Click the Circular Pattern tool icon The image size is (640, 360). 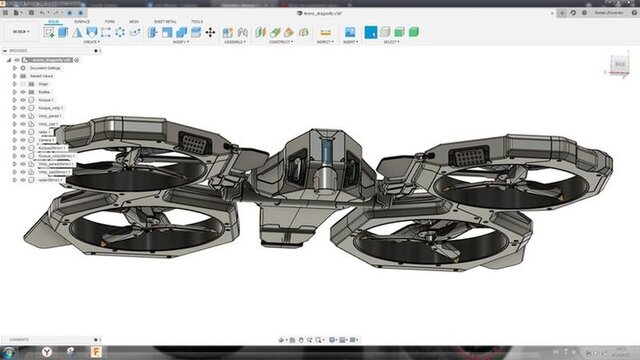point(120,32)
